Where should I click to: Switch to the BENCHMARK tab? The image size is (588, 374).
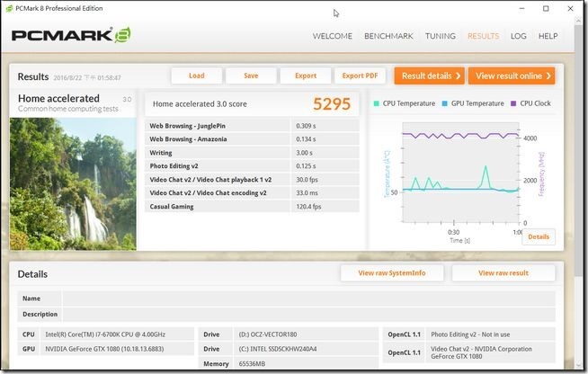(x=388, y=36)
